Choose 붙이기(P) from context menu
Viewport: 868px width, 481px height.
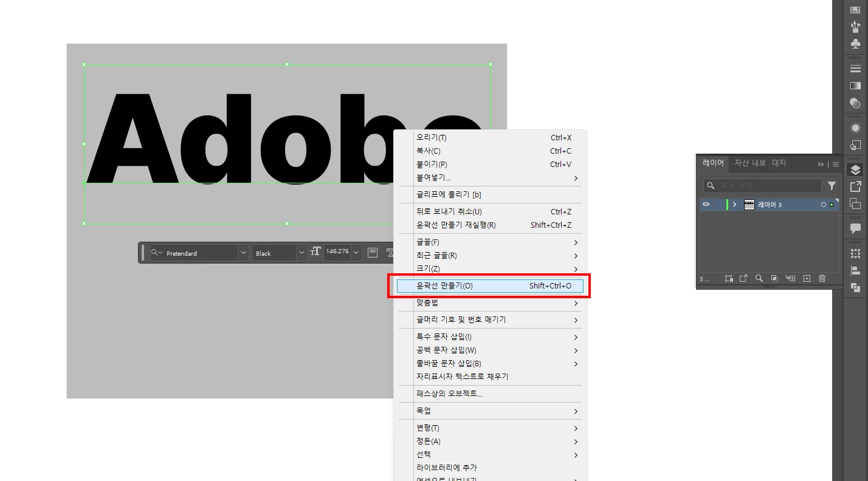[x=490, y=165]
